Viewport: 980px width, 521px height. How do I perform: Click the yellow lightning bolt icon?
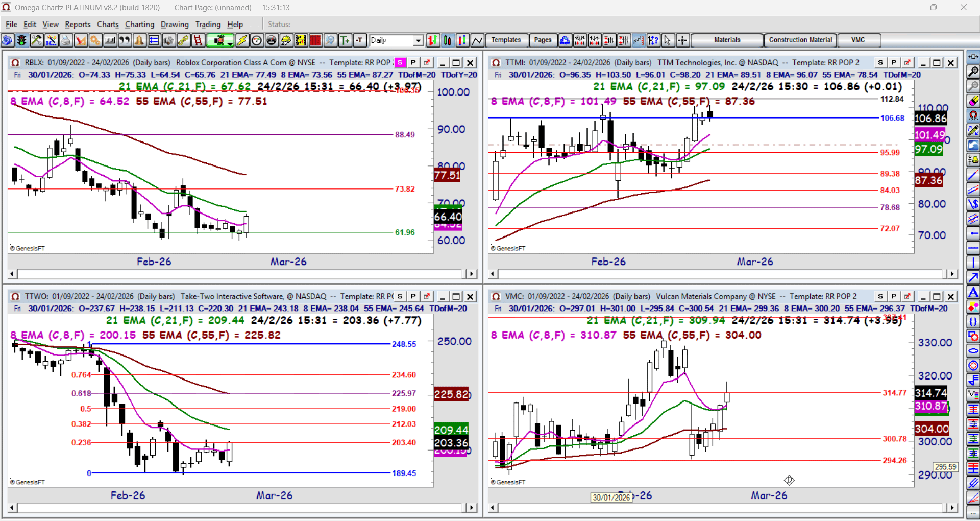242,40
